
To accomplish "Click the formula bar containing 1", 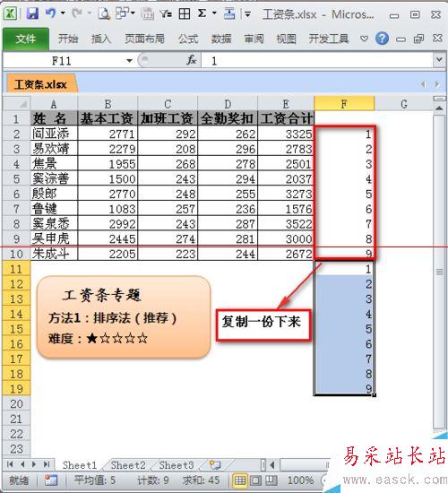I will (317, 61).
